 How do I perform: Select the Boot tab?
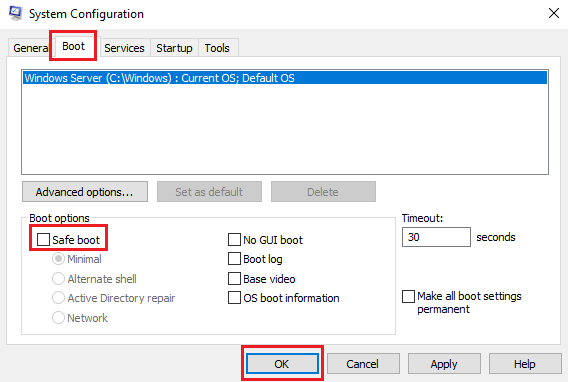[x=73, y=46]
